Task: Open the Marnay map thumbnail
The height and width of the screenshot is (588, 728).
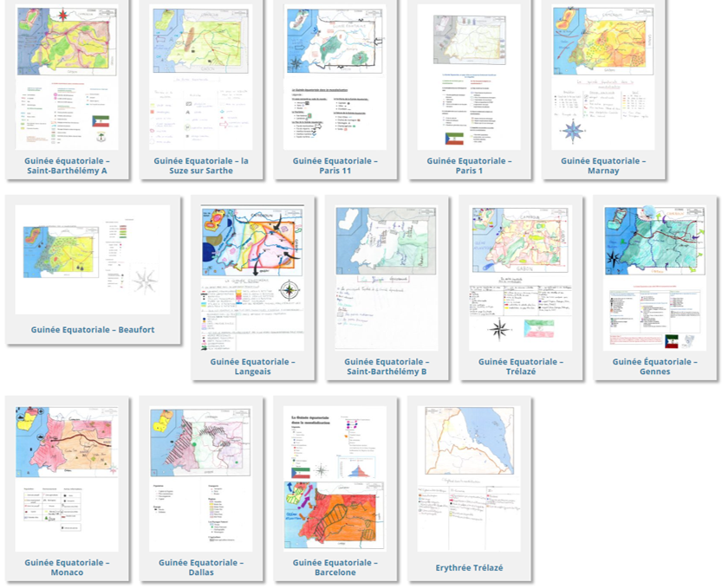Action: pyautogui.click(x=603, y=77)
